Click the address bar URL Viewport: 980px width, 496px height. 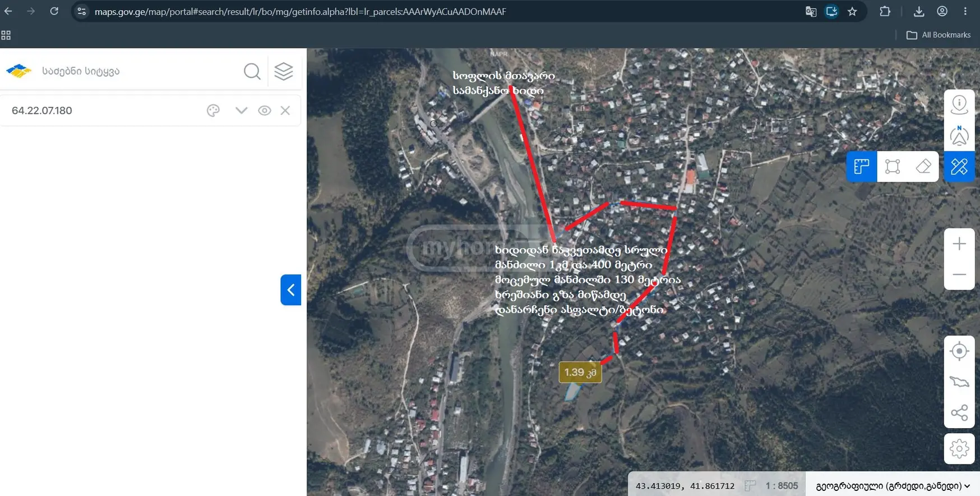300,11
